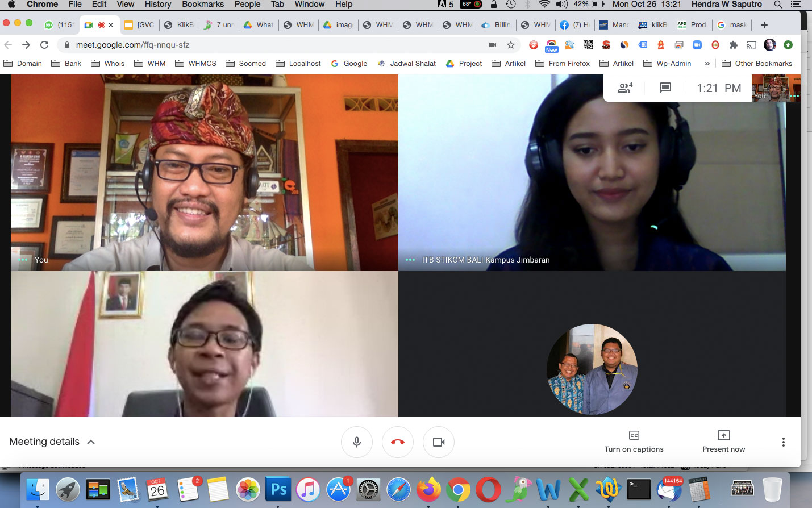Open the chat messages panel
This screenshot has width=812, height=508.
665,88
